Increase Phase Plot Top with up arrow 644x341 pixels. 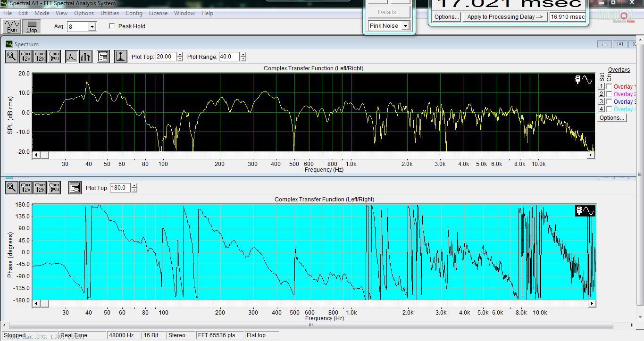click(134, 186)
